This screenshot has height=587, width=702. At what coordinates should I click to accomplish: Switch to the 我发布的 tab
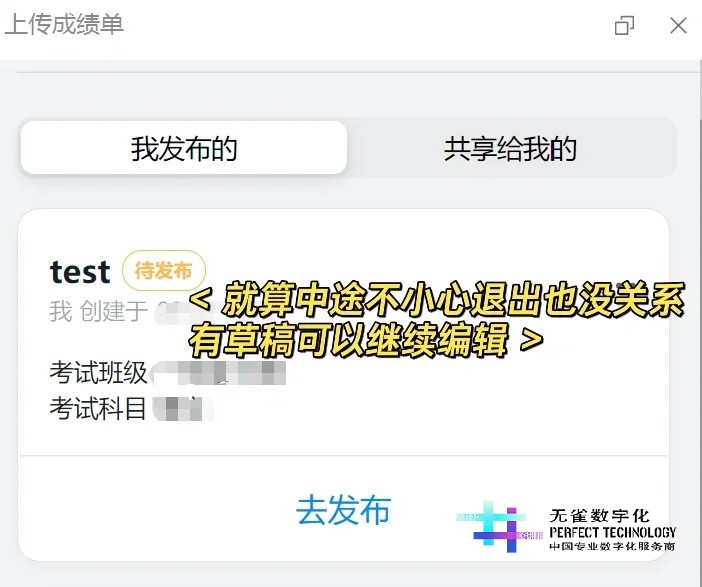tap(184, 148)
